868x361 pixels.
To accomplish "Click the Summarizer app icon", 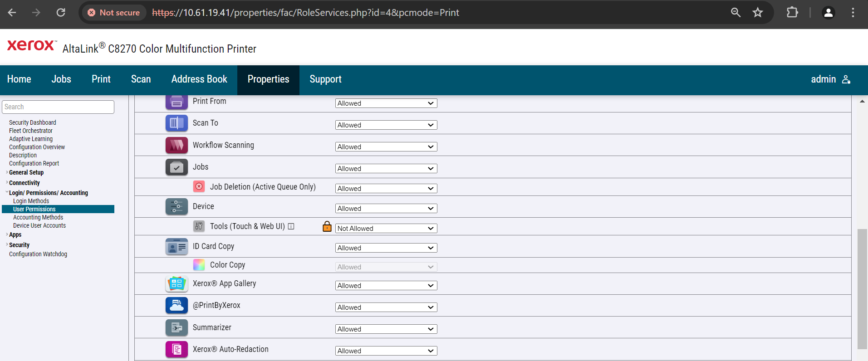I will pyautogui.click(x=177, y=327).
